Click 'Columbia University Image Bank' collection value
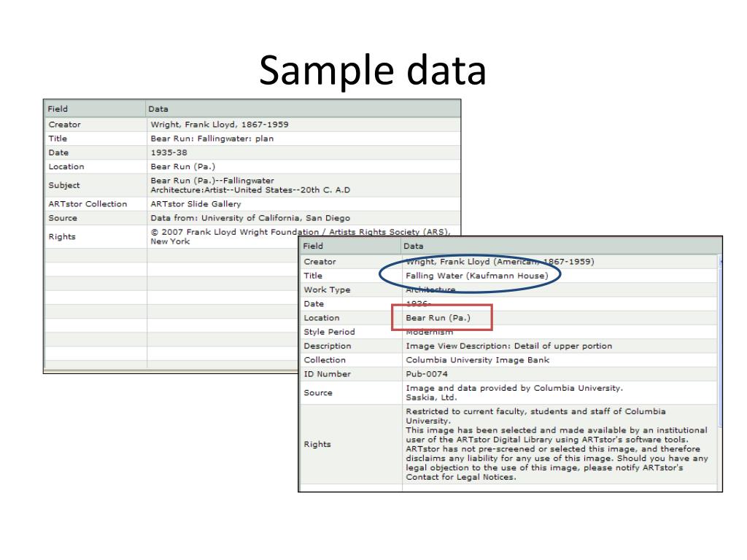Viewport: 747px width, 560px height. tap(477, 360)
